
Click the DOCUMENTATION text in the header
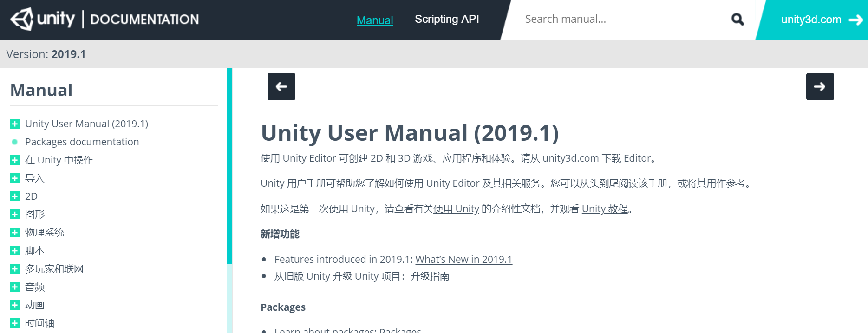pos(144,20)
